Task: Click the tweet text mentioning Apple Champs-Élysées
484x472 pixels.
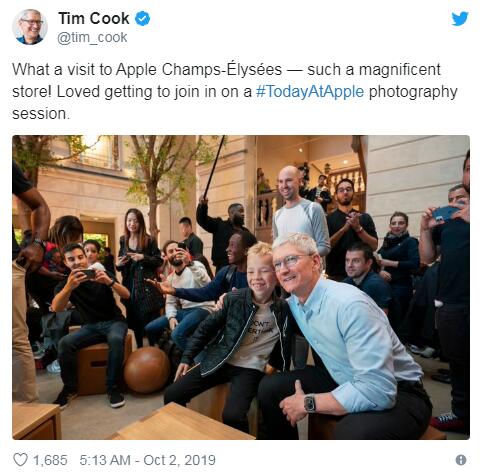Action: (235, 91)
